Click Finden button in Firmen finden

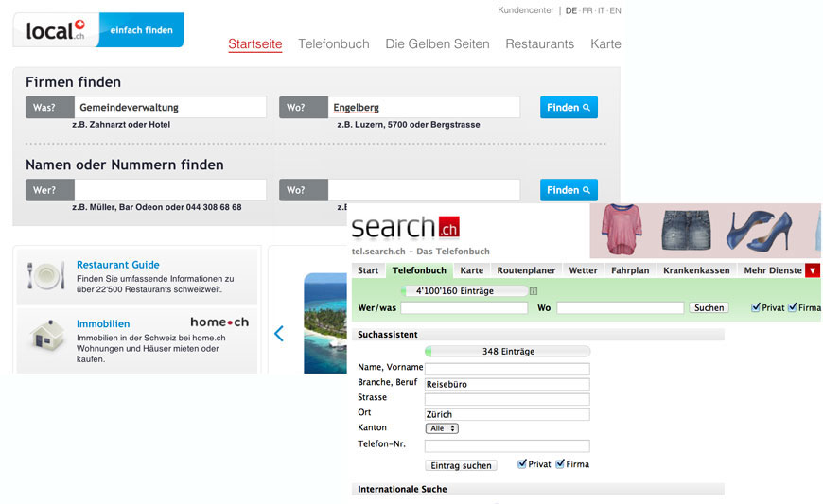click(569, 108)
